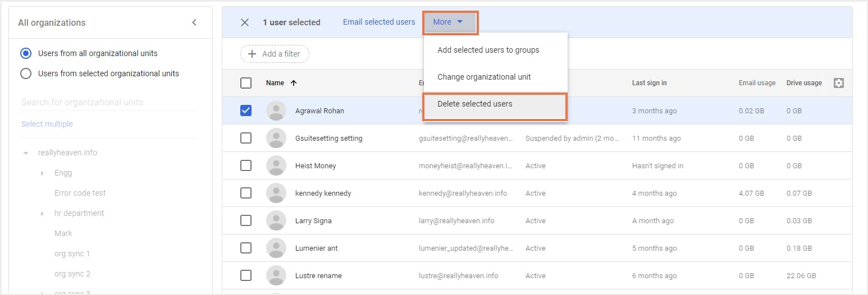
Task: Click Lustre rename's avatar icon
Action: (276, 275)
